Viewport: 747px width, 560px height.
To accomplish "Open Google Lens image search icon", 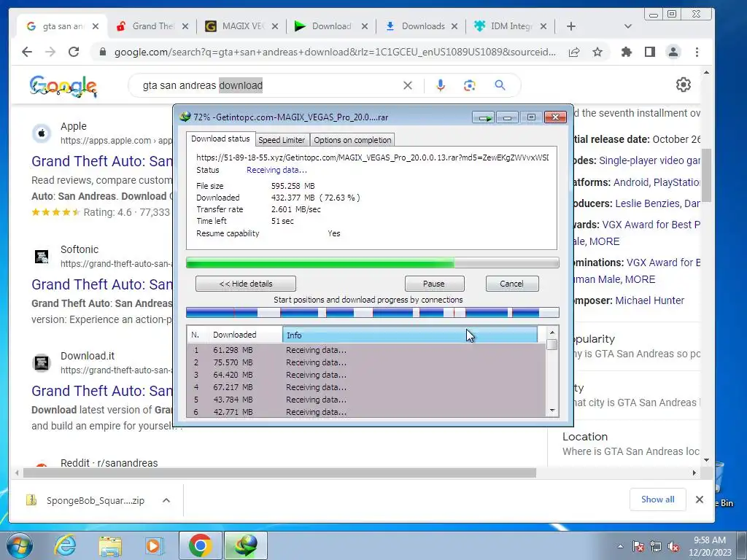I will tap(470, 85).
